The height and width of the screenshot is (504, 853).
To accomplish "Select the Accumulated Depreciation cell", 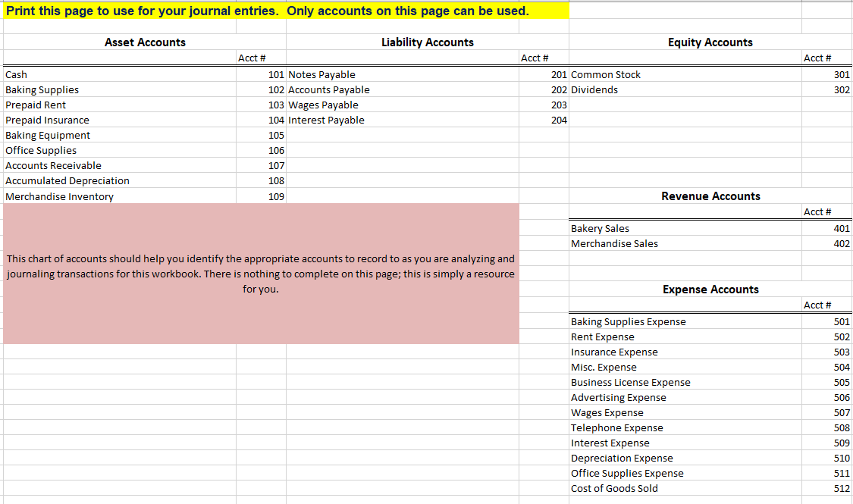I will click(120, 181).
